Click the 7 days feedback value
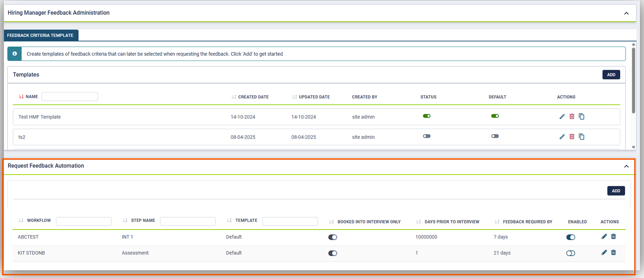The height and width of the screenshot is (278, 644). [500, 237]
